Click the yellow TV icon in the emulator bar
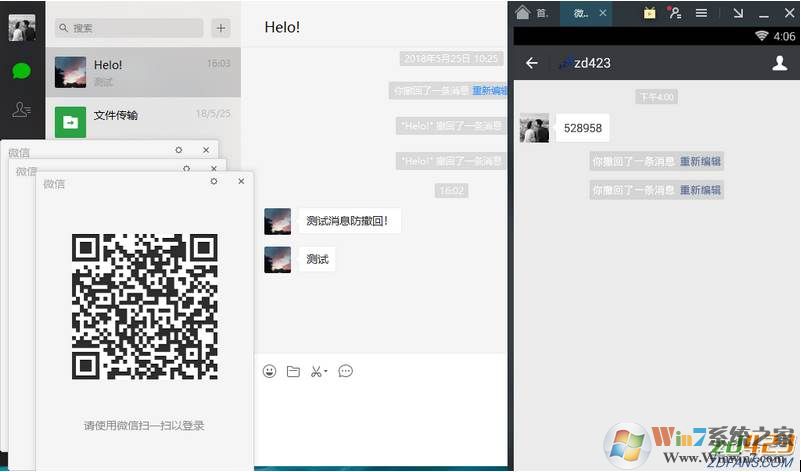801x472 pixels. click(x=650, y=13)
